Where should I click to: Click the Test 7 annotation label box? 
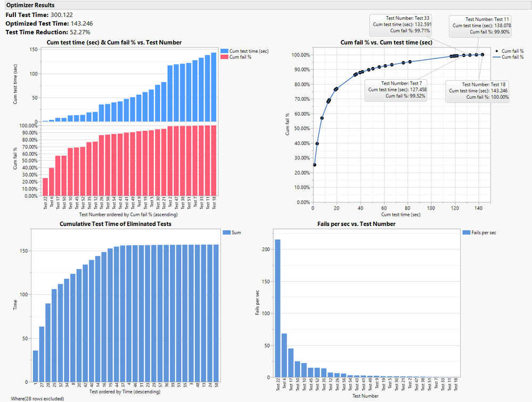[x=397, y=90]
